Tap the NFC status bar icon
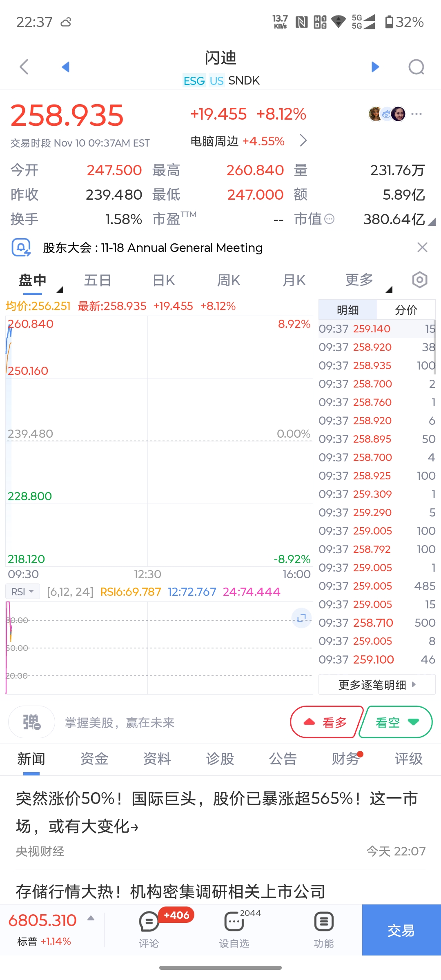The height and width of the screenshot is (980, 441). [301, 22]
